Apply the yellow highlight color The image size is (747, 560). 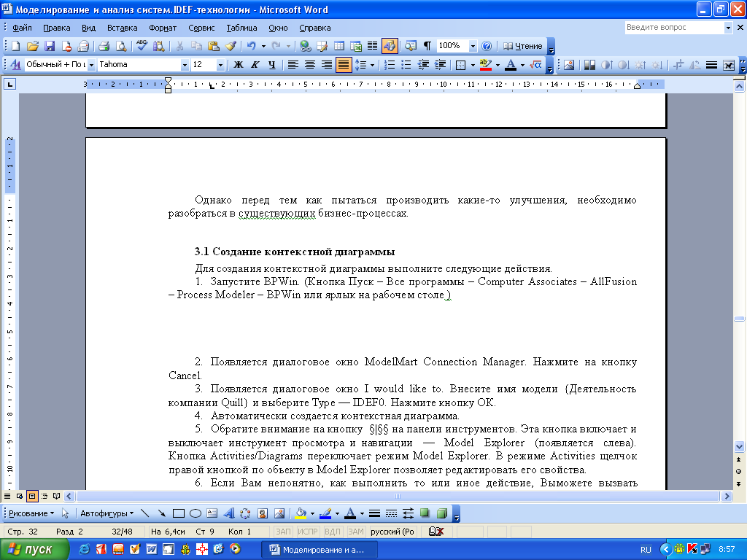485,65
